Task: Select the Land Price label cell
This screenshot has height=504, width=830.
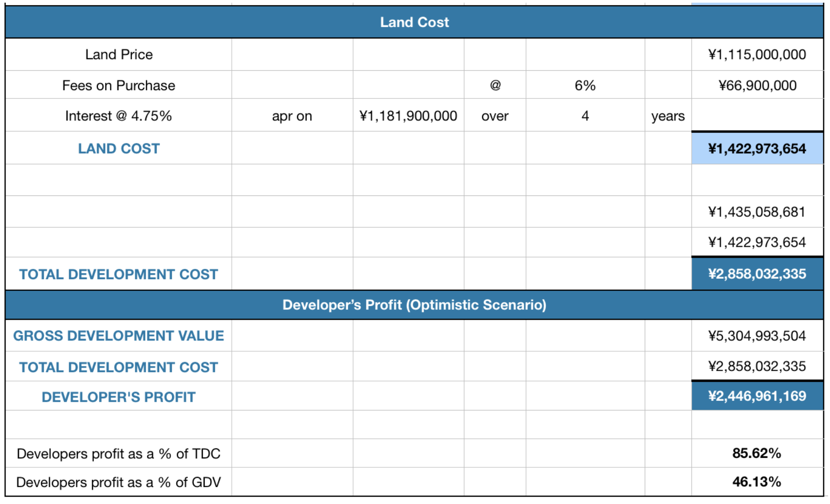Action: (119, 55)
